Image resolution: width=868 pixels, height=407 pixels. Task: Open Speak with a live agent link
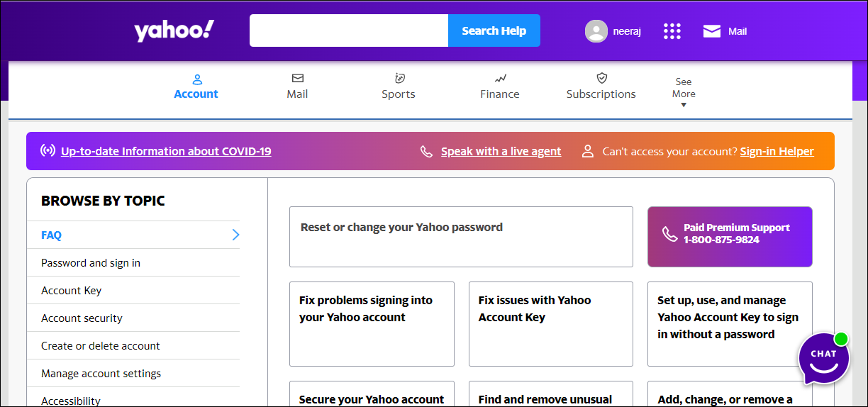(x=501, y=151)
